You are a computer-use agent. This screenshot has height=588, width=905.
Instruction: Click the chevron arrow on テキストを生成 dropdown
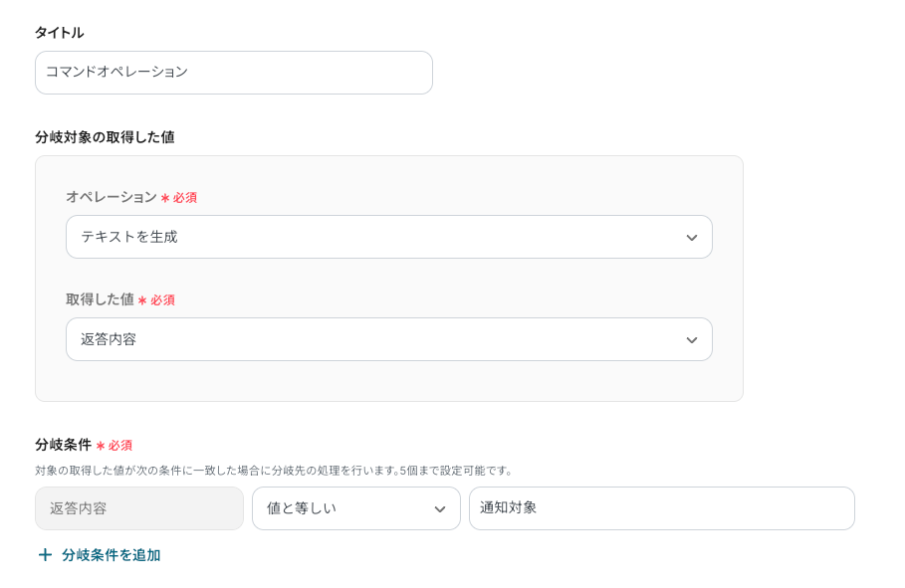(691, 238)
